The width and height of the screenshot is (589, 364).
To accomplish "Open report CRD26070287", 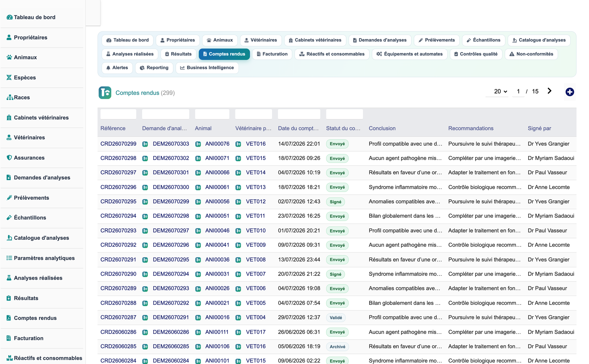I will tap(118, 317).
